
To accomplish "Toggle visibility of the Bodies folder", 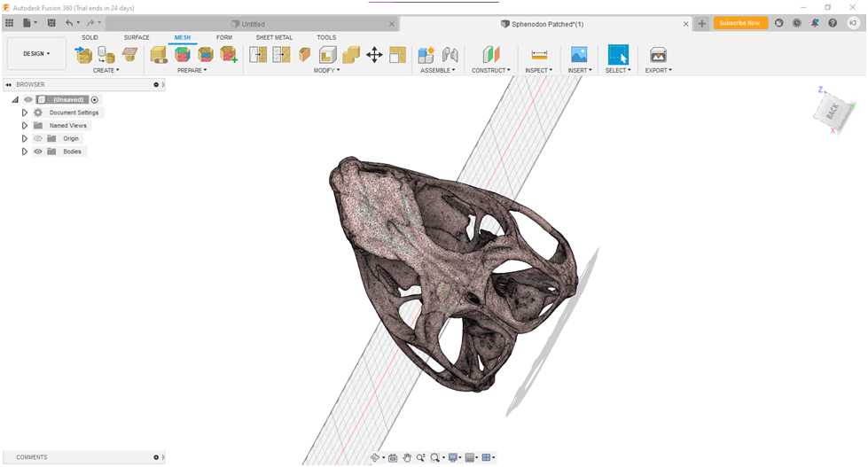I will (x=38, y=151).
